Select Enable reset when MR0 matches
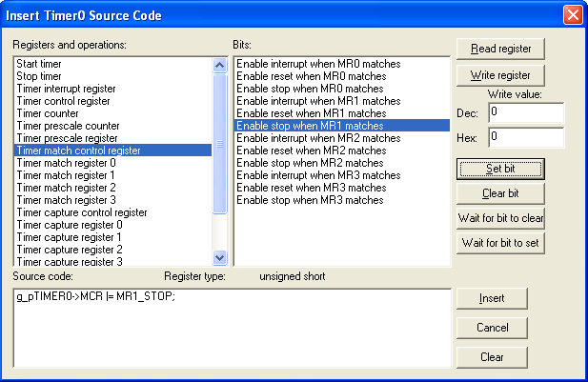The image size is (588, 382). coord(342,76)
